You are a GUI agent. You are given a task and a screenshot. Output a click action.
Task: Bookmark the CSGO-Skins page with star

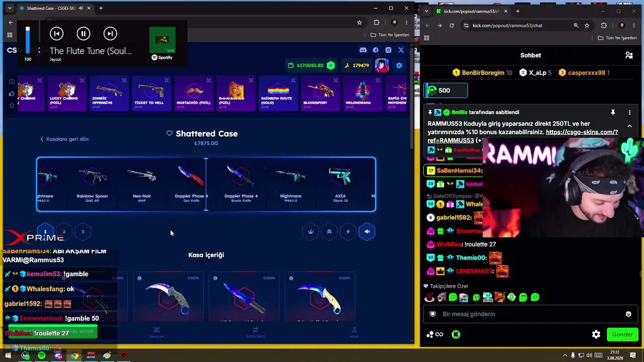click(x=359, y=23)
